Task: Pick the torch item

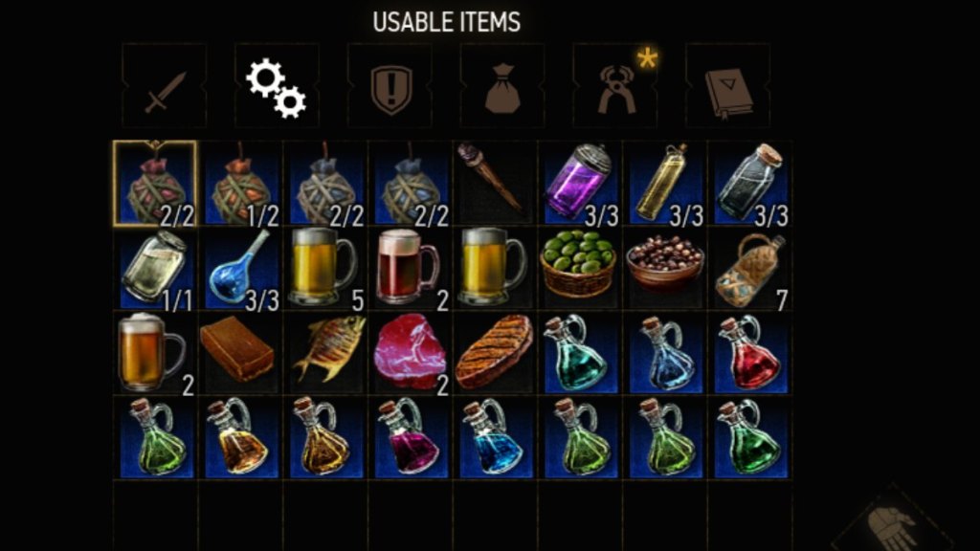Action: point(495,183)
